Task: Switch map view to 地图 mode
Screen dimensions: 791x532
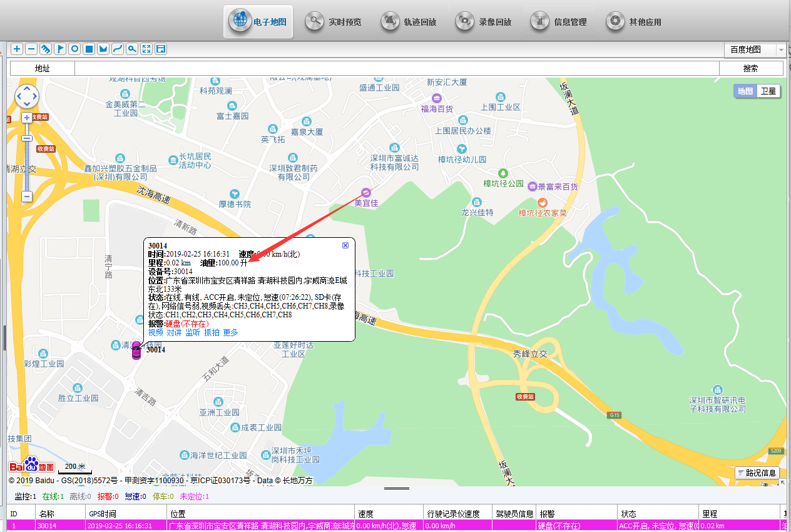Action: (745, 91)
